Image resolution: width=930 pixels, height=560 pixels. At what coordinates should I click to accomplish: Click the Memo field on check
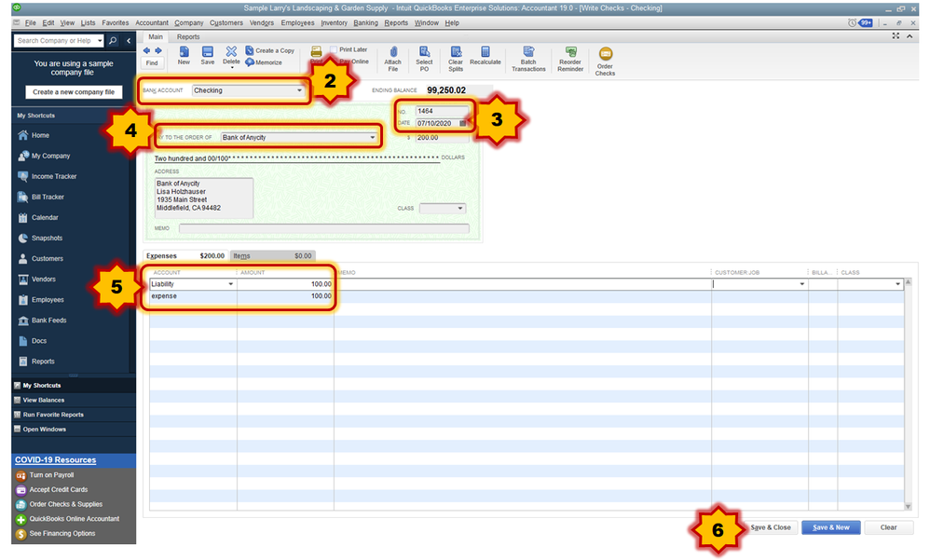point(324,228)
